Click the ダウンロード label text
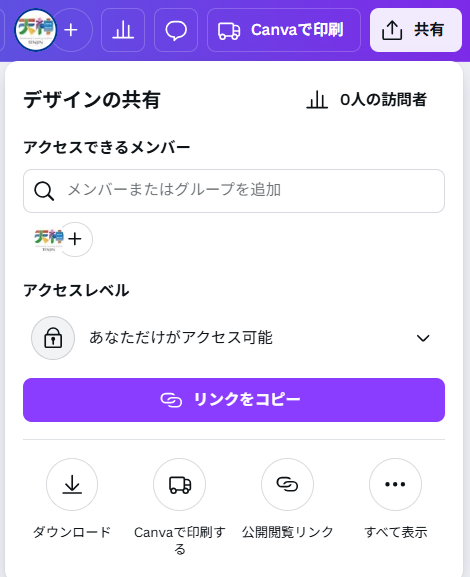The height and width of the screenshot is (577, 470). (72, 532)
